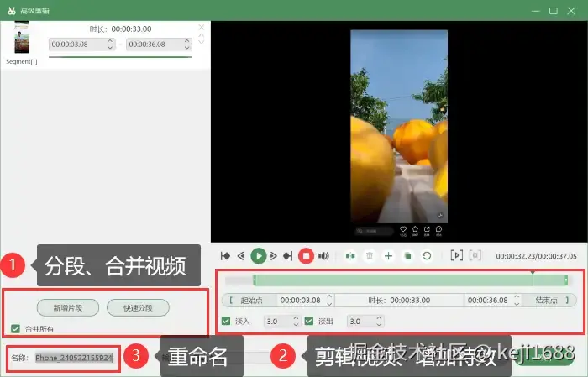Screen dimensions: 588x377
Task: Increase the 淡入 duration value
Action: [x=296, y=317]
